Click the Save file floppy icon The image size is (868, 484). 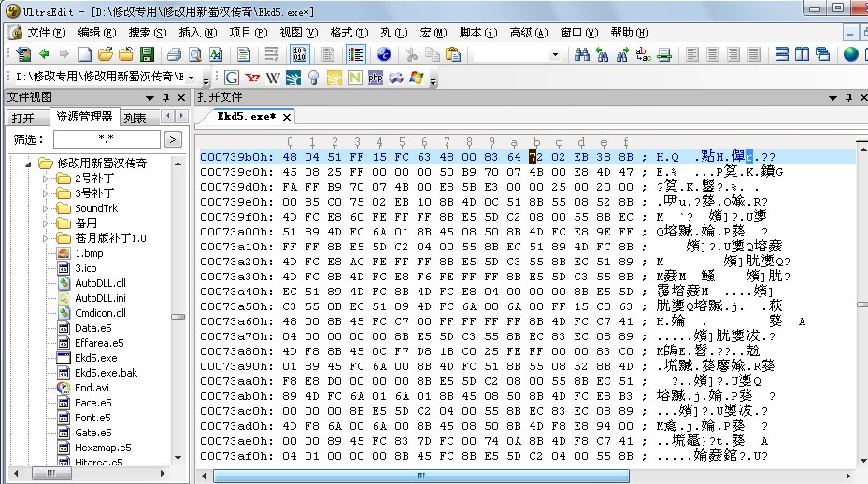point(148,54)
